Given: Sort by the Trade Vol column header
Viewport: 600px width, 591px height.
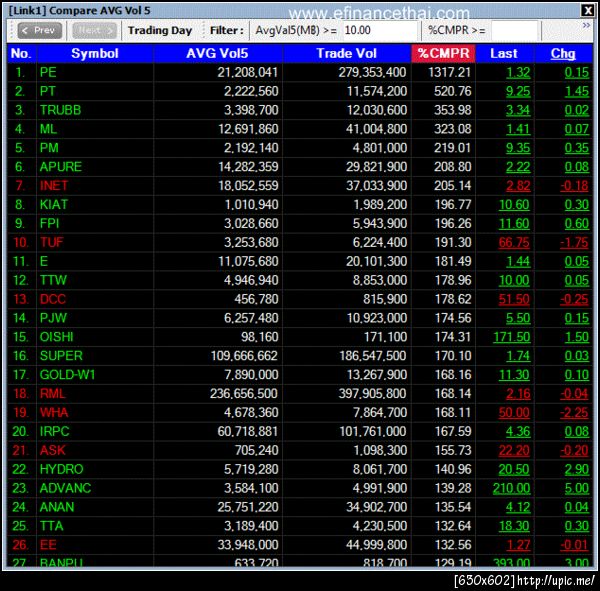Looking at the screenshot, I should click(347, 54).
